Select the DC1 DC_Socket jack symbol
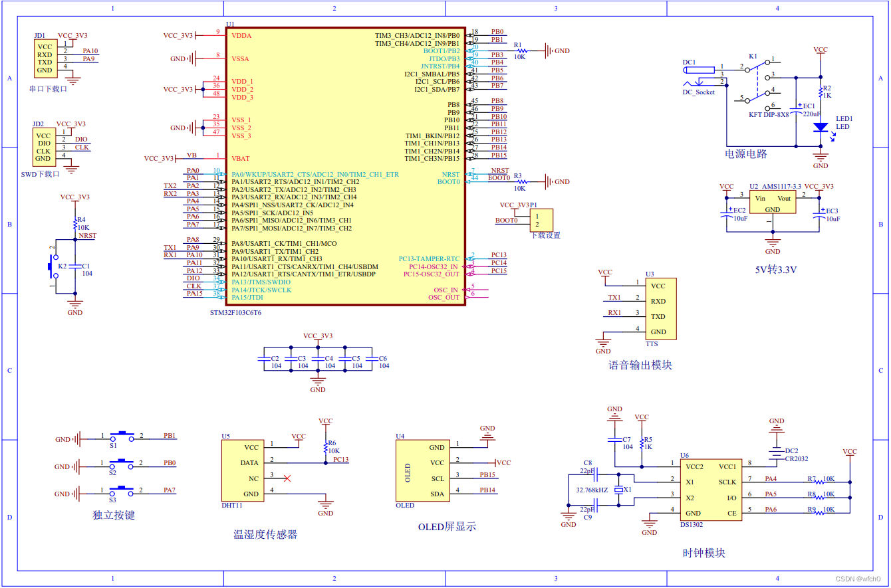The height and width of the screenshot is (588, 891). (698, 76)
